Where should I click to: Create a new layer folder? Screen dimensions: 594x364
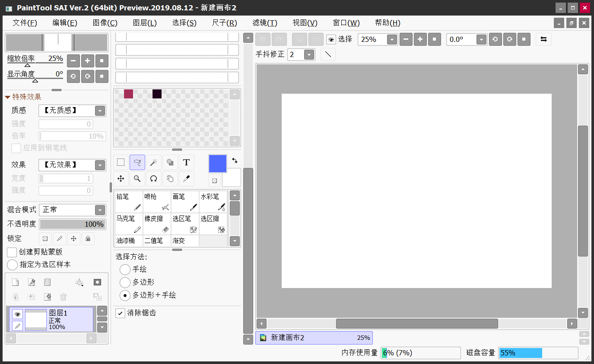(x=47, y=282)
